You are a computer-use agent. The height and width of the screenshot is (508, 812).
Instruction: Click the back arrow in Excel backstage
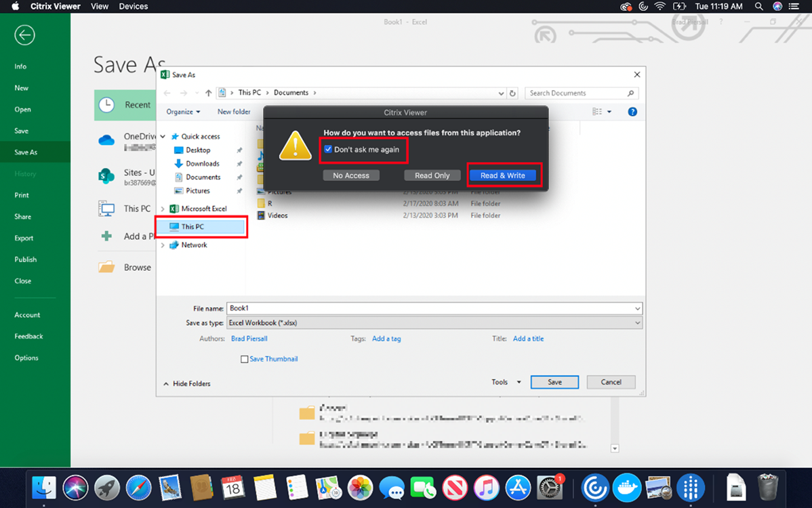[24, 35]
